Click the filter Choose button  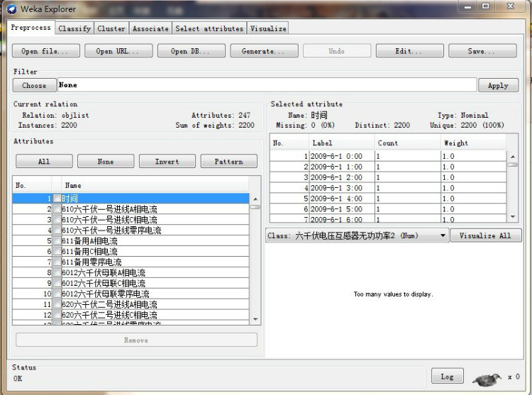34,85
